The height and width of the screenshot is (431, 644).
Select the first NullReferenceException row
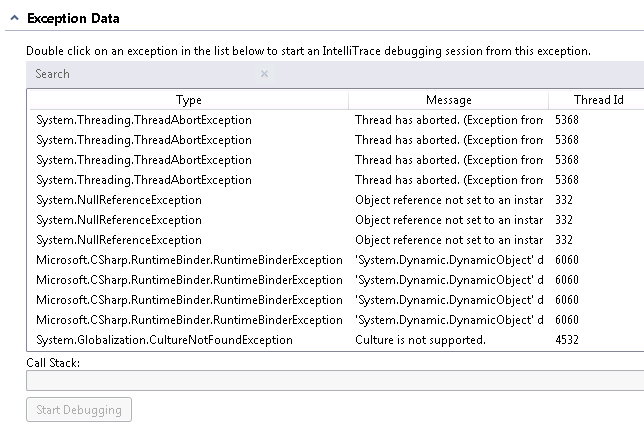coord(118,200)
